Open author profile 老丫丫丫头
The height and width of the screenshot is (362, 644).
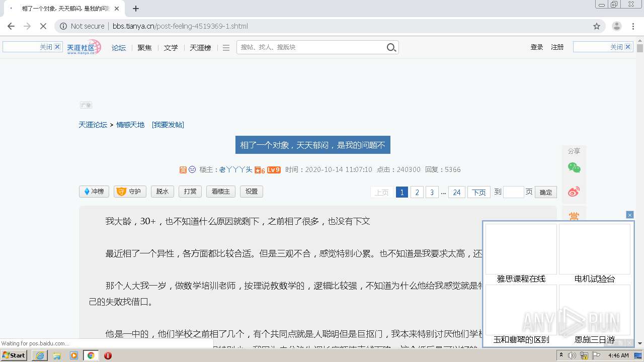tap(236, 170)
